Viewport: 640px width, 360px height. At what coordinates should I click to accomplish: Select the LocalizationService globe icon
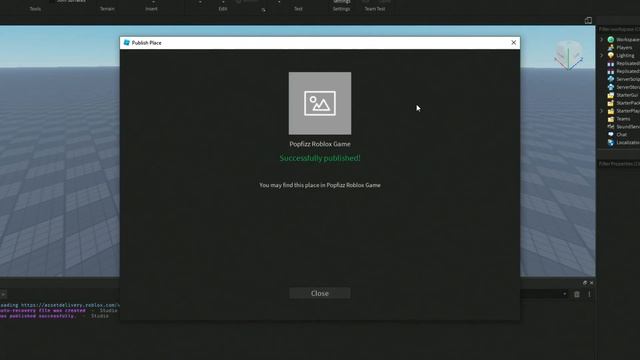click(x=611, y=142)
